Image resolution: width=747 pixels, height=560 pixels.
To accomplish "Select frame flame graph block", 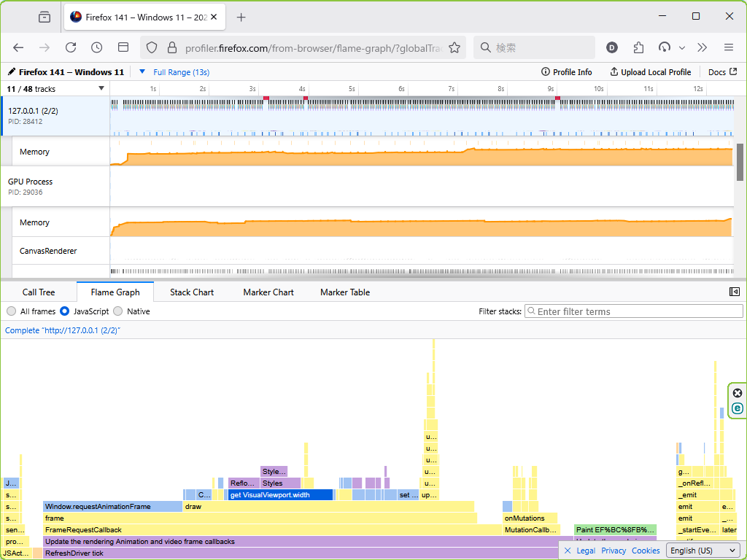I will coord(260,518).
